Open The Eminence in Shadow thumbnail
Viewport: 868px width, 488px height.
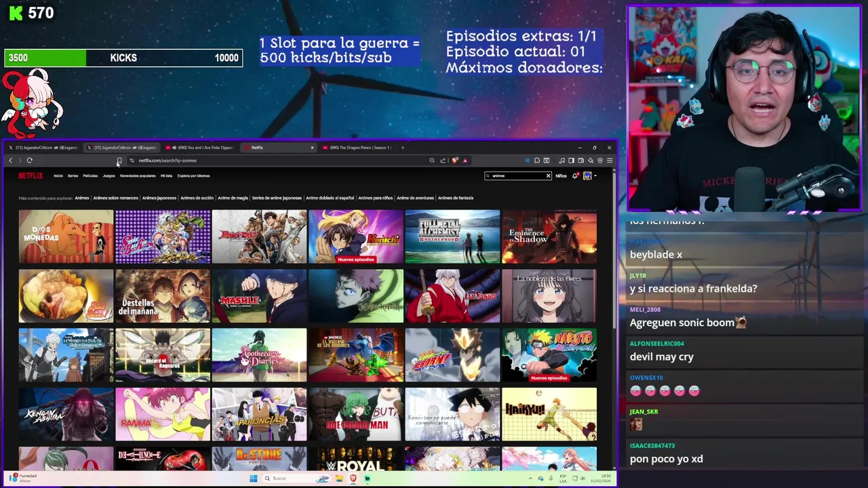(549, 237)
